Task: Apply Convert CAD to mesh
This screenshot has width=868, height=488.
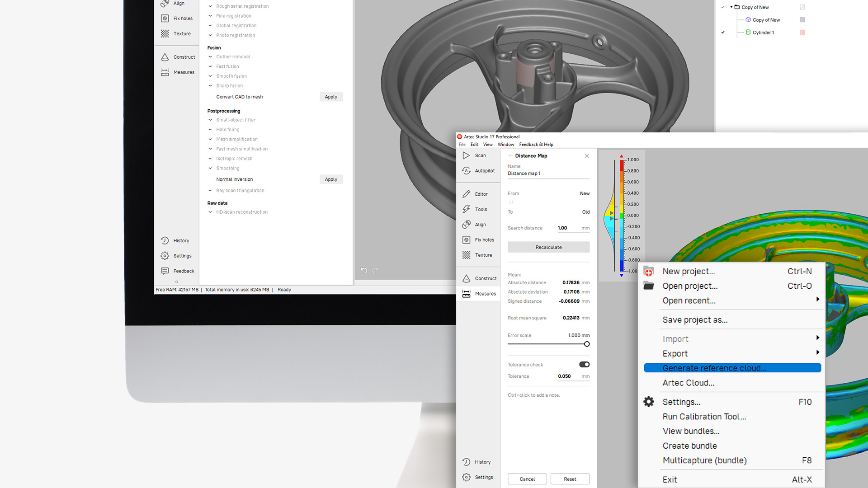Action: click(x=331, y=97)
